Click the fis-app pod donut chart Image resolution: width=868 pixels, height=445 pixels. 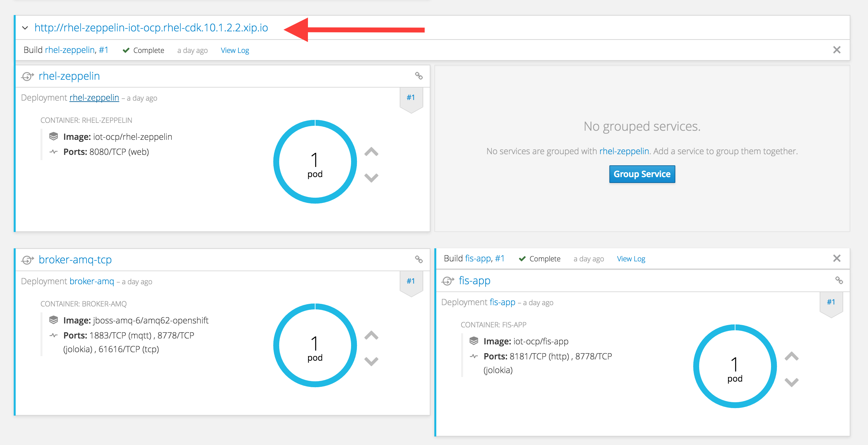click(734, 367)
